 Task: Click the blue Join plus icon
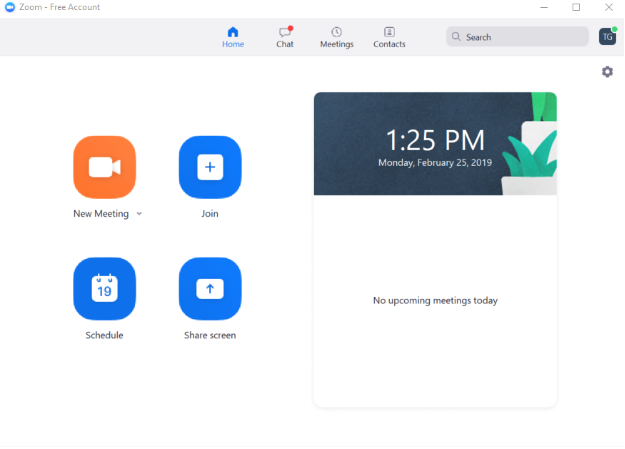pyautogui.click(x=210, y=167)
